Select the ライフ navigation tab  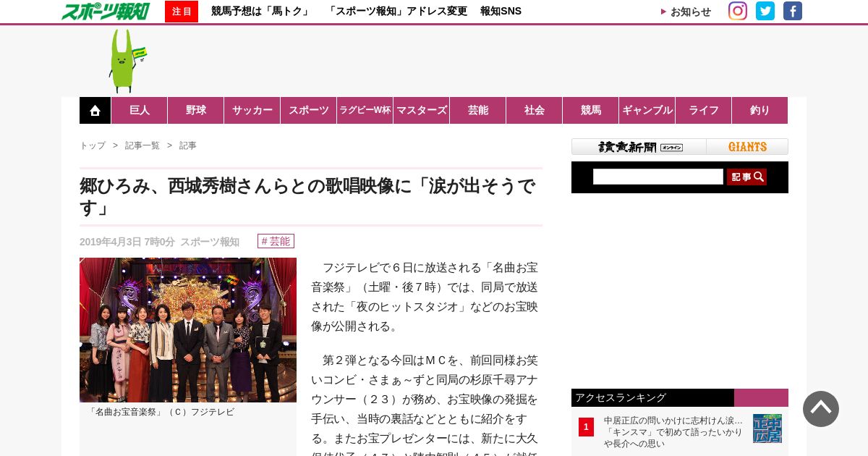(704, 110)
